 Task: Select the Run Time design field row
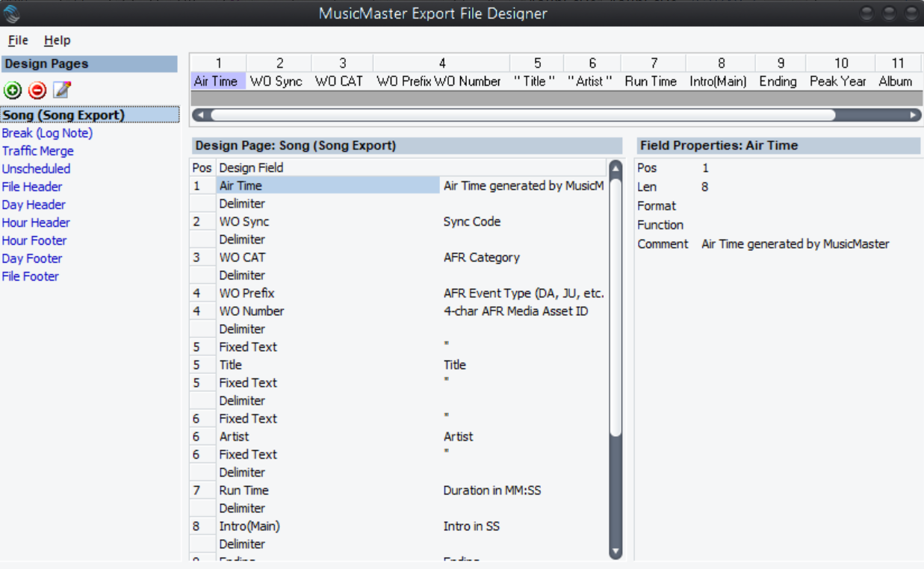(x=398, y=491)
